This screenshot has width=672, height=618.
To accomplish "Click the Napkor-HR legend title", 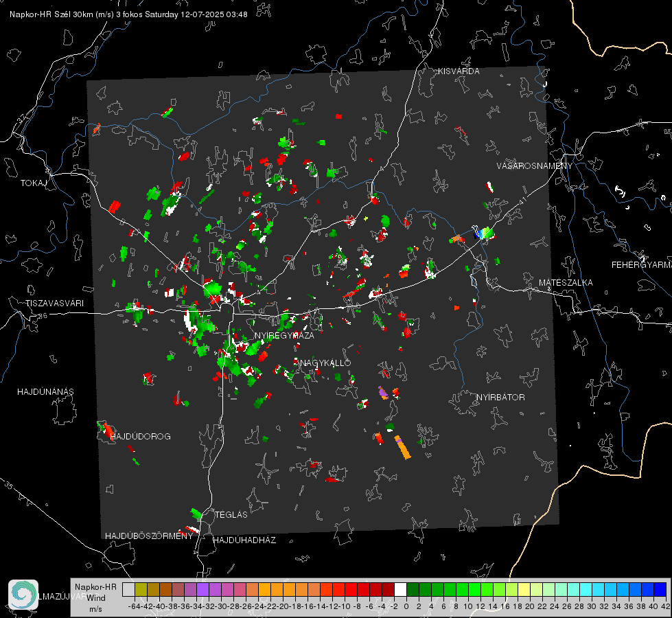I will [95, 587].
